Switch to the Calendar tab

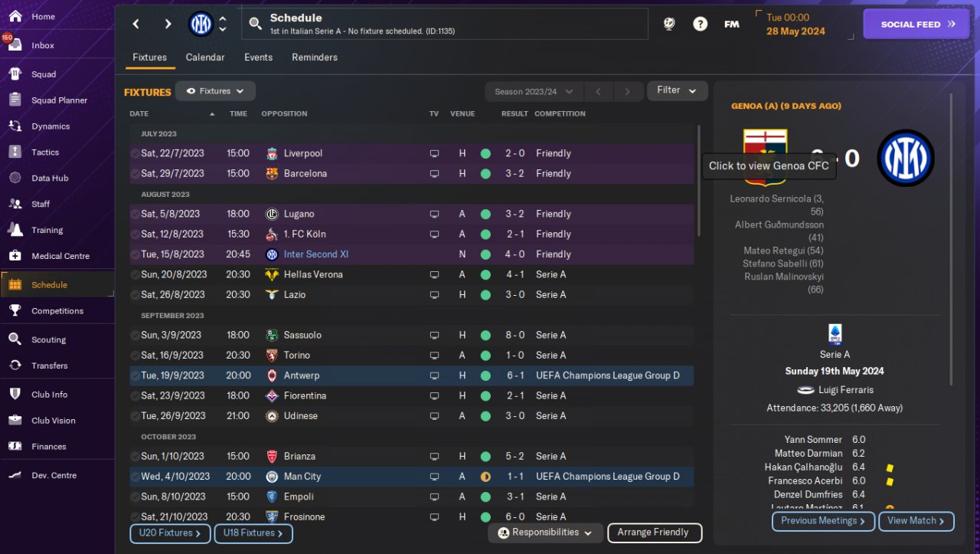pos(205,57)
